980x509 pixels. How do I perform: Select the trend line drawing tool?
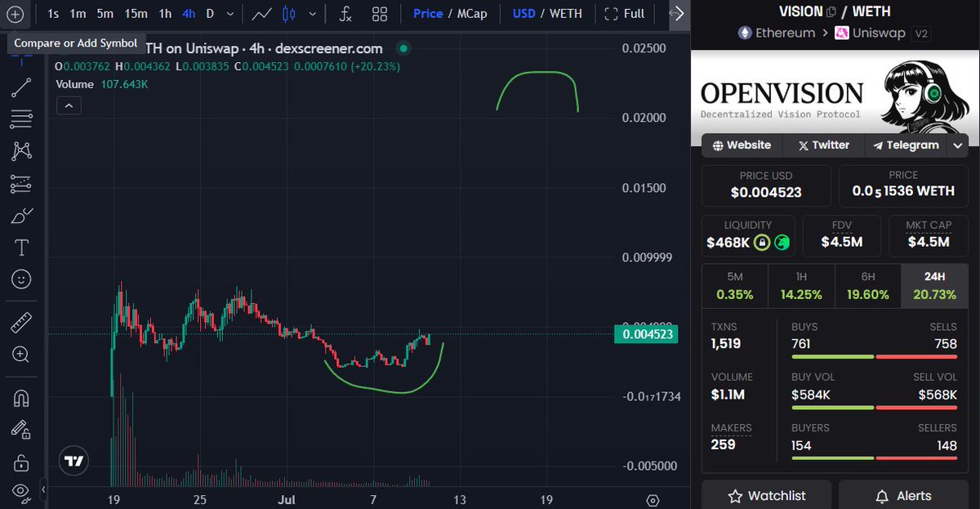21,88
